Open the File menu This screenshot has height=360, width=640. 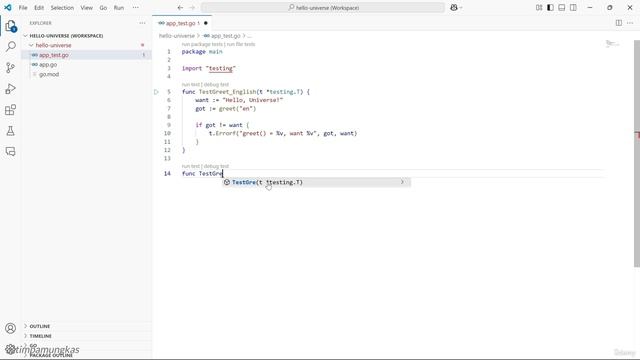[x=23, y=7]
